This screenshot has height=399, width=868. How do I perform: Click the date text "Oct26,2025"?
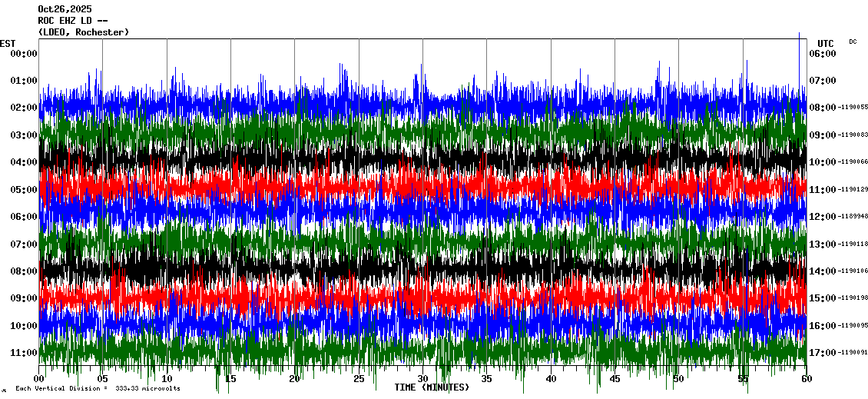[x=65, y=9]
